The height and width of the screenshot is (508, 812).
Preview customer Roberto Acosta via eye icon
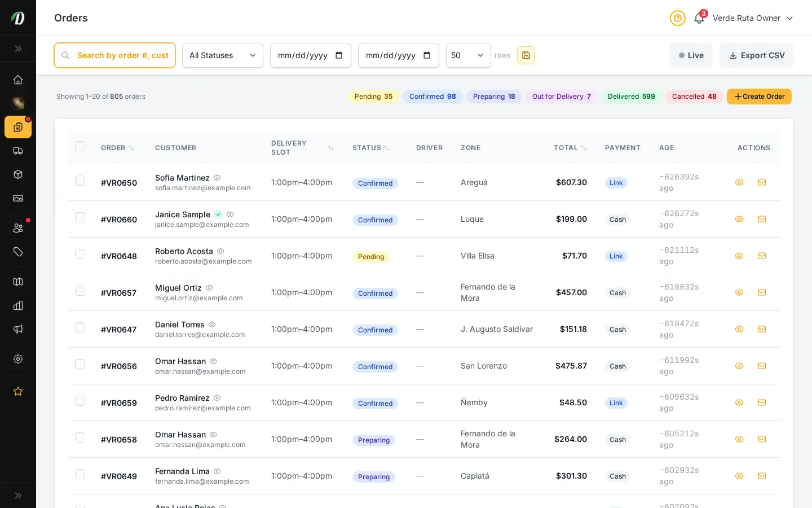pos(220,251)
